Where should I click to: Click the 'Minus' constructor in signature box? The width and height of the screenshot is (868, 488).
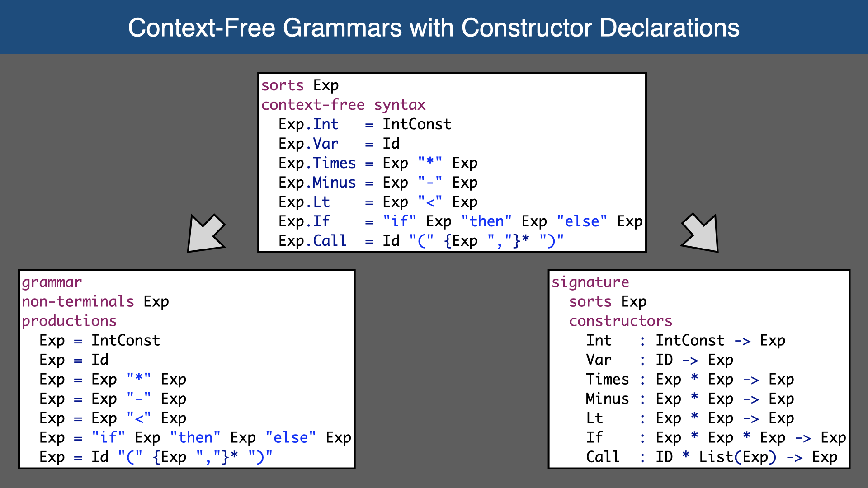tap(607, 399)
